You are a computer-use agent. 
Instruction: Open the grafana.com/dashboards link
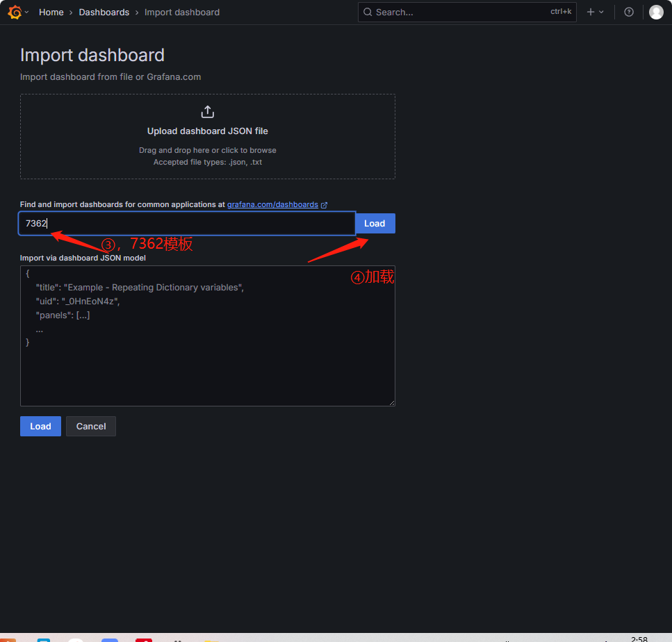273,204
